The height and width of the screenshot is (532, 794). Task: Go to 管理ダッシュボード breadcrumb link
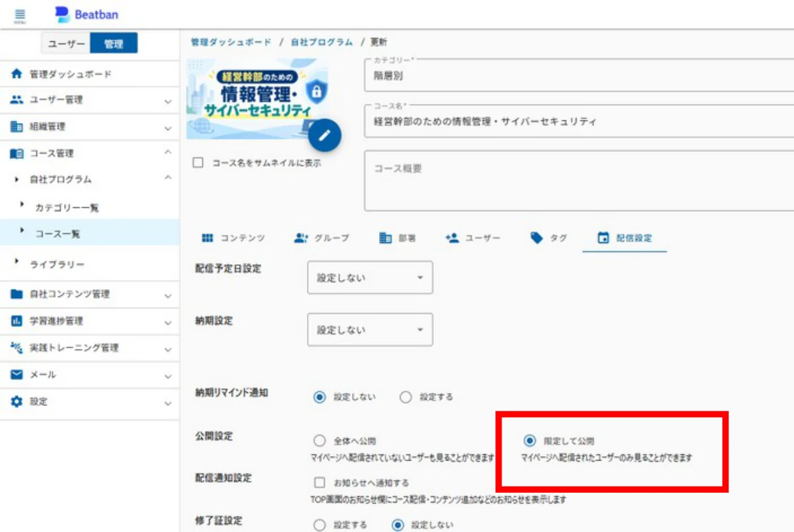231,42
